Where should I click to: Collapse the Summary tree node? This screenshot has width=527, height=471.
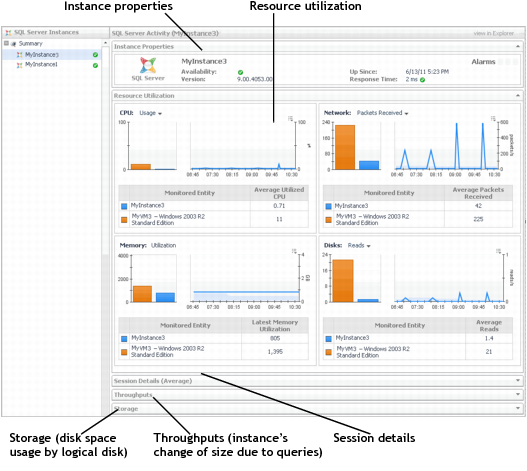(6, 43)
